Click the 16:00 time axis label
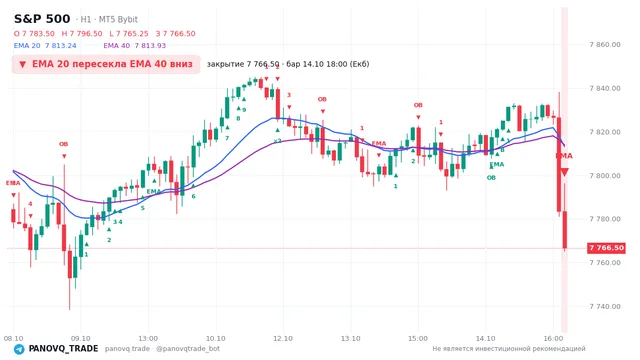Image resolution: width=640 pixels, height=360 pixels. click(x=553, y=338)
